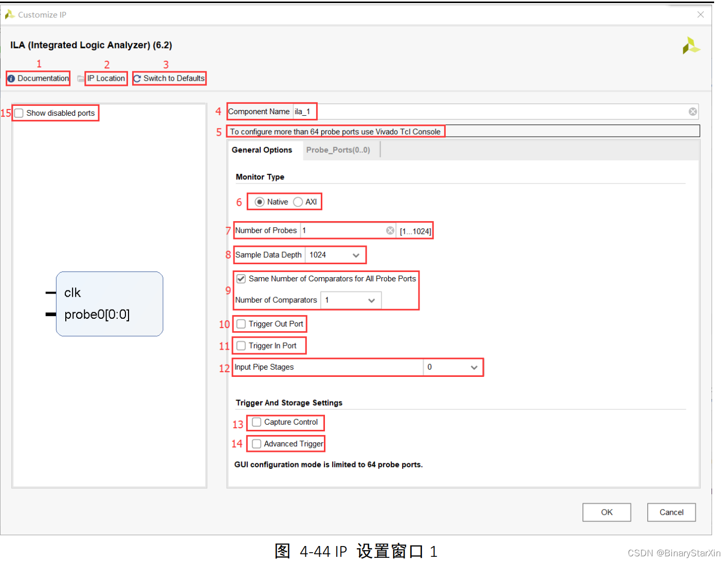
Task: Close the Customize IP dialog
Action: click(x=700, y=14)
